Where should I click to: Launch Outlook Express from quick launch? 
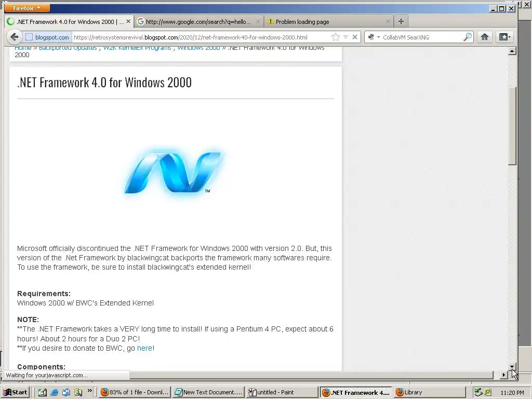point(66,392)
